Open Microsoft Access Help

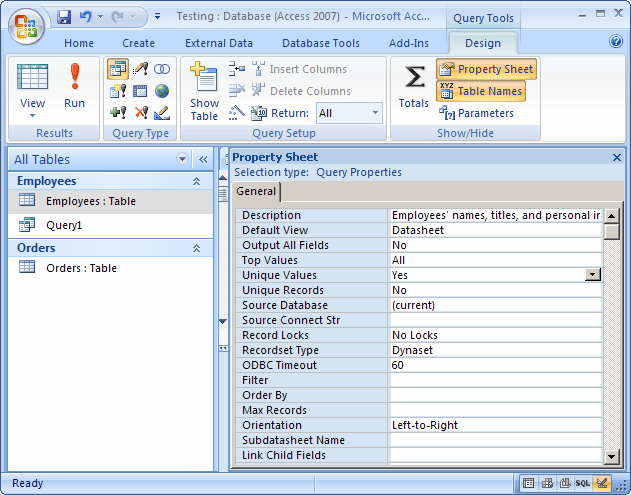[616, 41]
